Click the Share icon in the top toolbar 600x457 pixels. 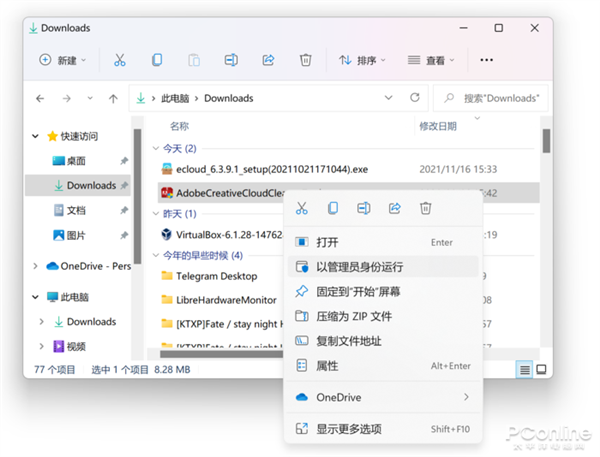click(268, 60)
